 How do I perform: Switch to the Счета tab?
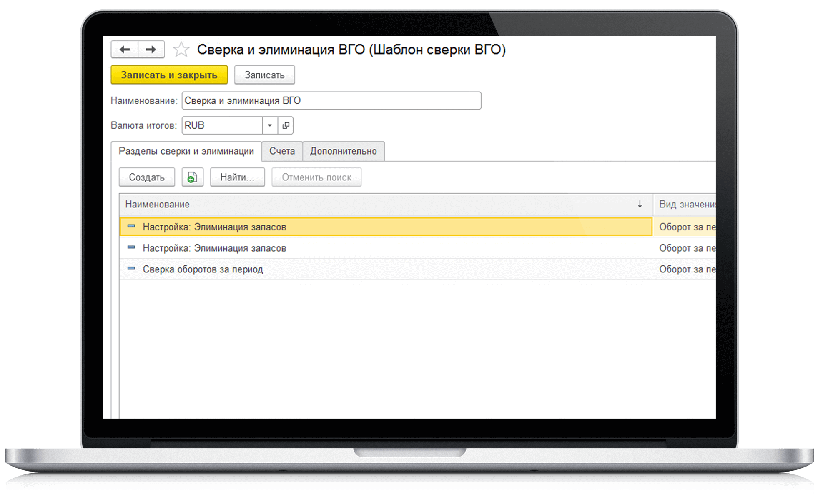(282, 151)
